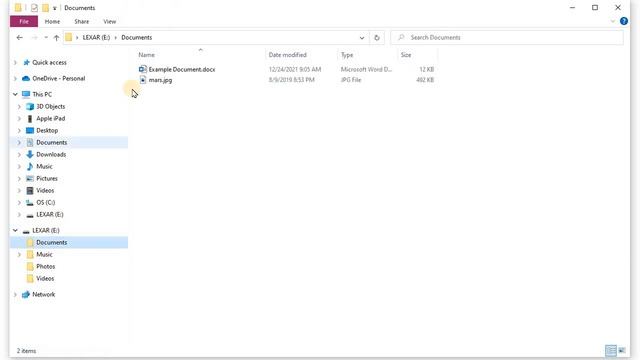Select This PC in the tree

pos(42,94)
